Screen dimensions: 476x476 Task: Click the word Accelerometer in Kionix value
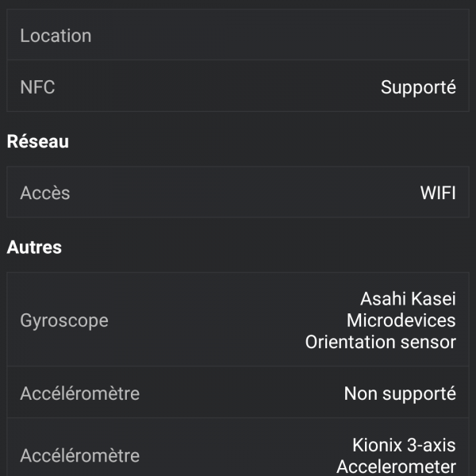396,466
